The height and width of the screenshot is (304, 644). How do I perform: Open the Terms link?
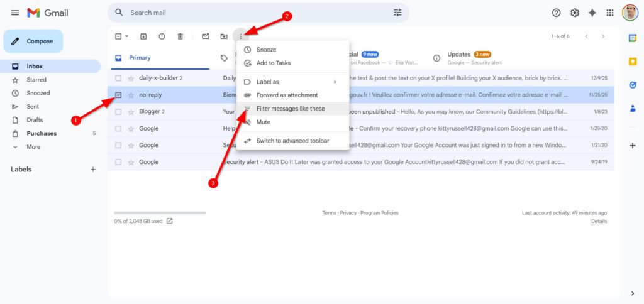pos(329,213)
